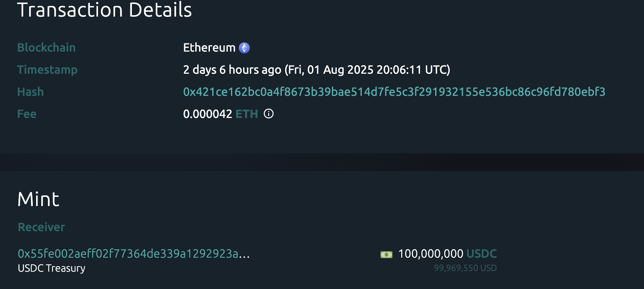644x289 pixels.
Task: Click the 99,969,550 USD value
Action: [465, 268]
